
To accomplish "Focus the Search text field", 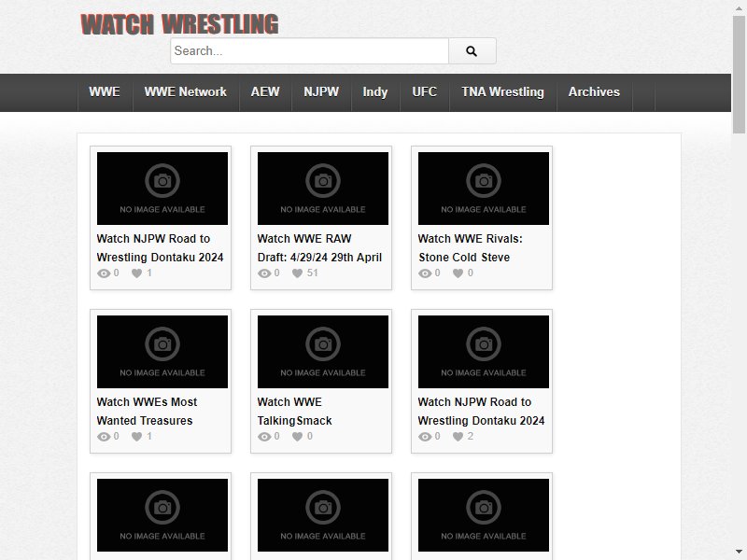I will [x=310, y=51].
